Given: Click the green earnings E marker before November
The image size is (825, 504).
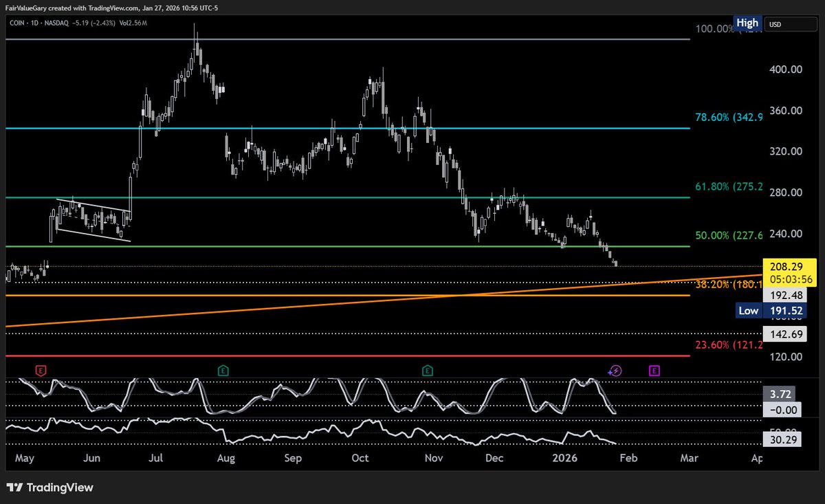Looking at the screenshot, I should 428,371.
